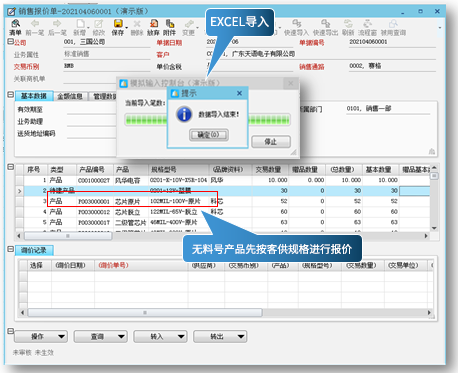Open the 查询 dropdown button
Viewport: 458px width, 373px height.
click(x=100, y=337)
